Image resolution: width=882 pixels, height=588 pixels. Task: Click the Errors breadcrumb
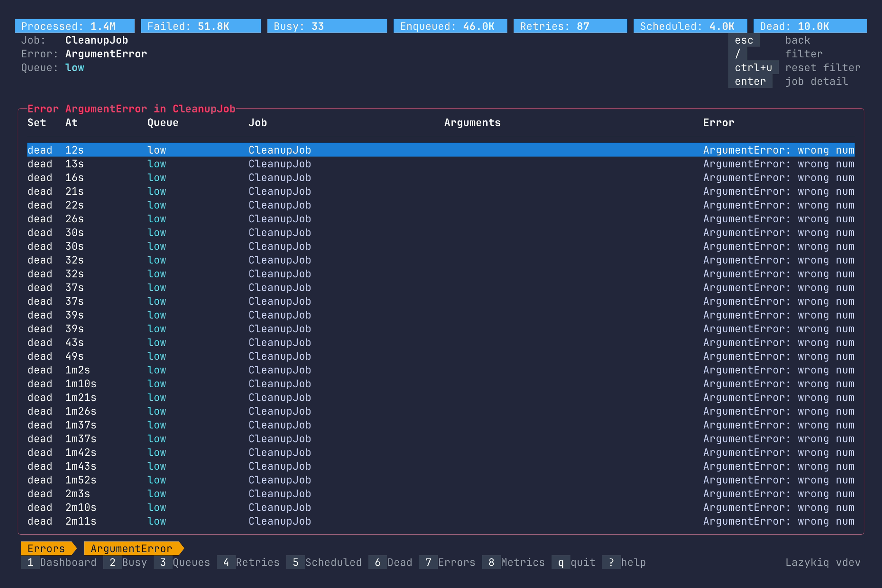click(x=47, y=549)
